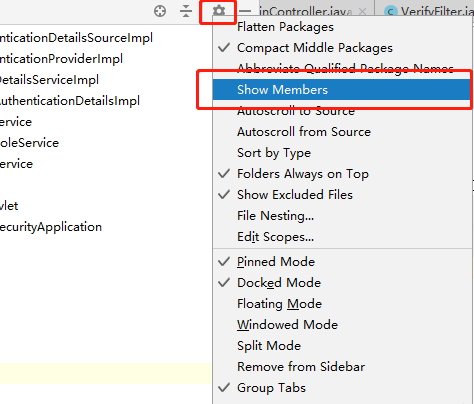Switch to the VerifyFilter.java tab
This screenshot has height=404, width=474.
click(x=430, y=12)
